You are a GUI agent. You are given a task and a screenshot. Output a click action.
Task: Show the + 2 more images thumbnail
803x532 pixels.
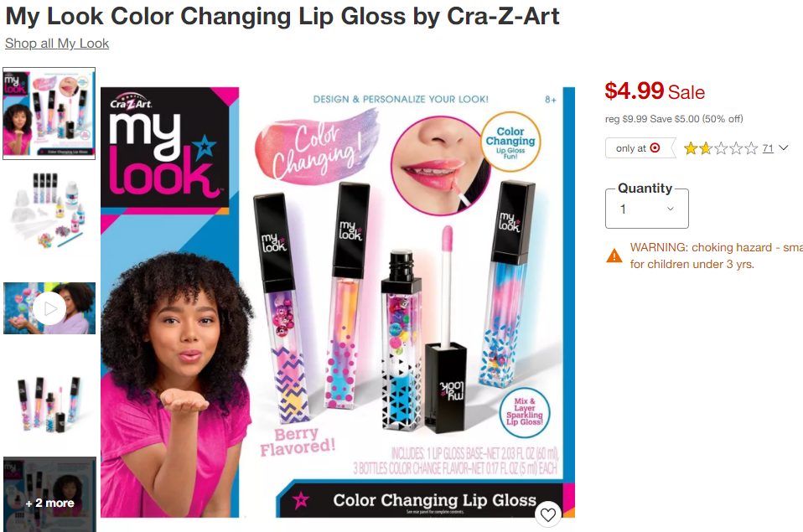coord(49,494)
